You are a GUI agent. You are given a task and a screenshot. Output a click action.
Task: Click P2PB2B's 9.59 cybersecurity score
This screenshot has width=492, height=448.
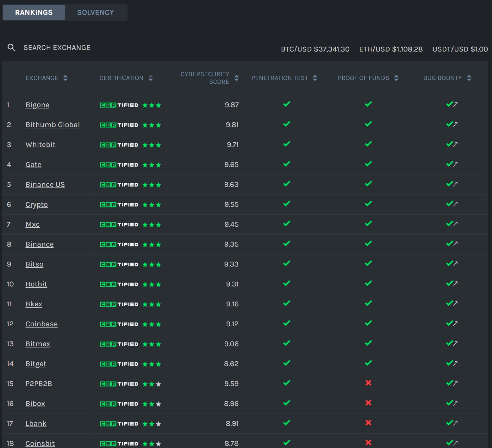click(x=231, y=384)
